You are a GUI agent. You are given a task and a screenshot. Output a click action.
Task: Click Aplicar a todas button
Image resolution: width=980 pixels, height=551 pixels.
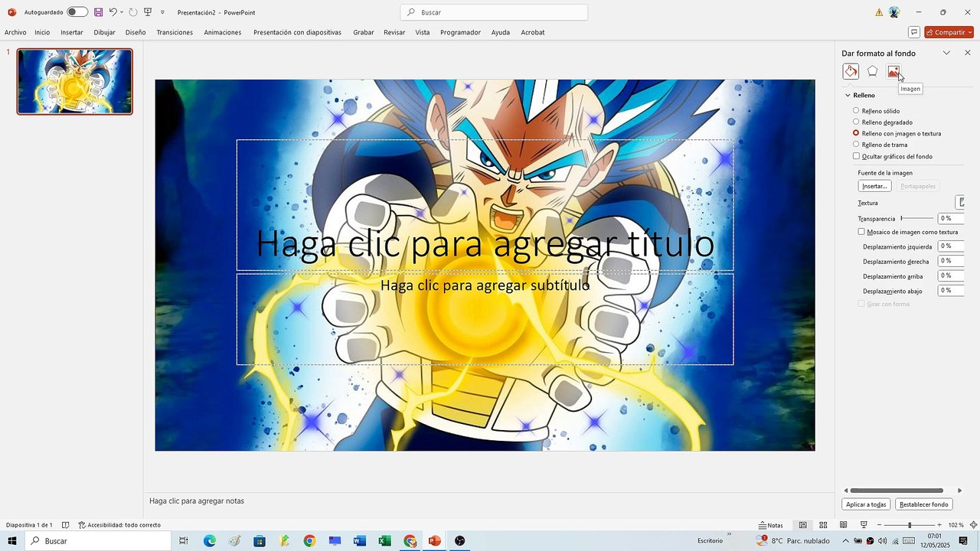tap(866, 504)
